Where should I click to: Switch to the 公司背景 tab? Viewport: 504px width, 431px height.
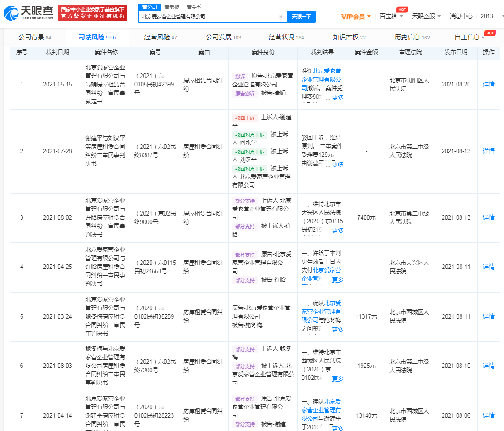point(34,37)
